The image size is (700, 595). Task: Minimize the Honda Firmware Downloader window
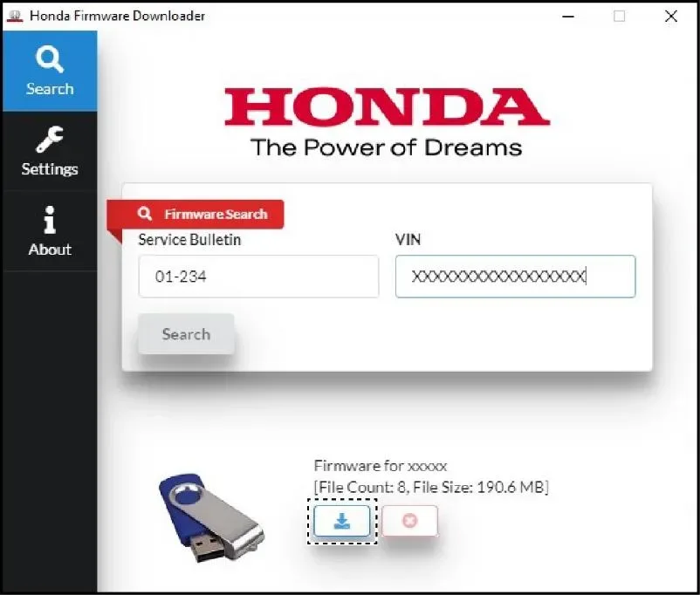(568, 17)
